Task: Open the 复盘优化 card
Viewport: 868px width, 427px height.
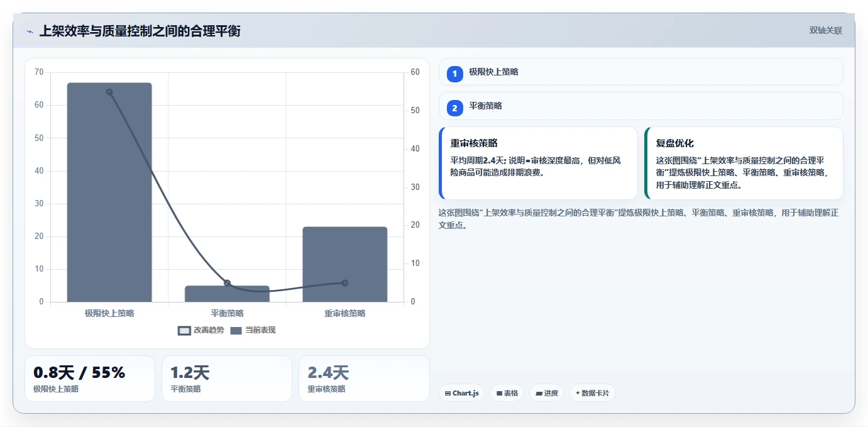Action: click(x=744, y=163)
